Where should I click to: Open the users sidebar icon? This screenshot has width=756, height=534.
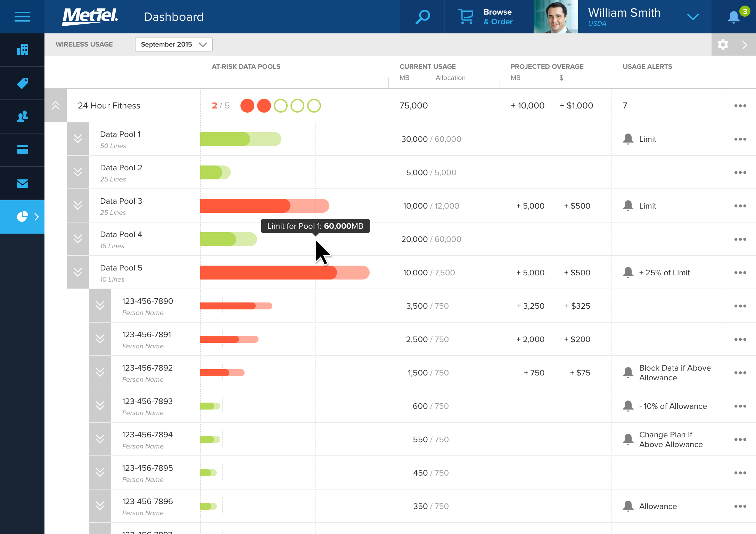coord(22,116)
